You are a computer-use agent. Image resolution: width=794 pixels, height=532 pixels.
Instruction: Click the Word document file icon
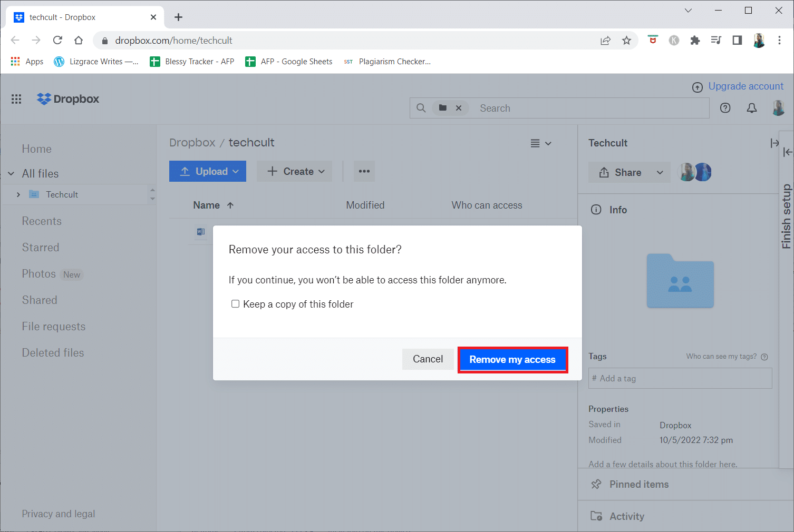201,232
